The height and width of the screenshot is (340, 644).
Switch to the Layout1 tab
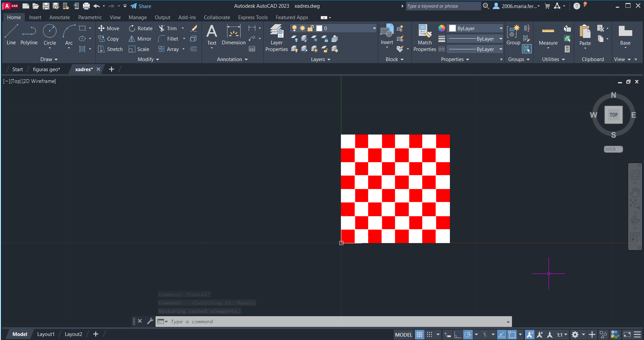(46, 334)
